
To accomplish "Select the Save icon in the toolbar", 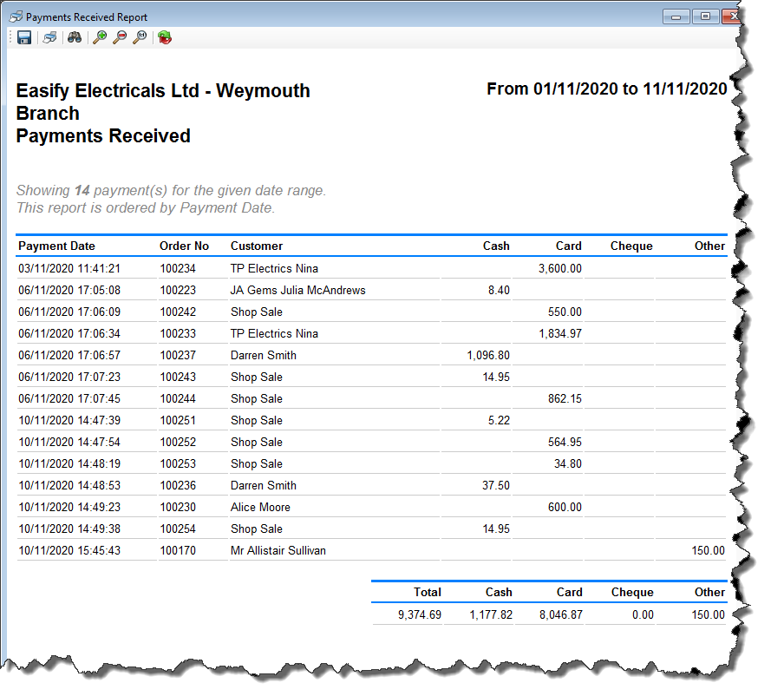I will (x=23, y=37).
